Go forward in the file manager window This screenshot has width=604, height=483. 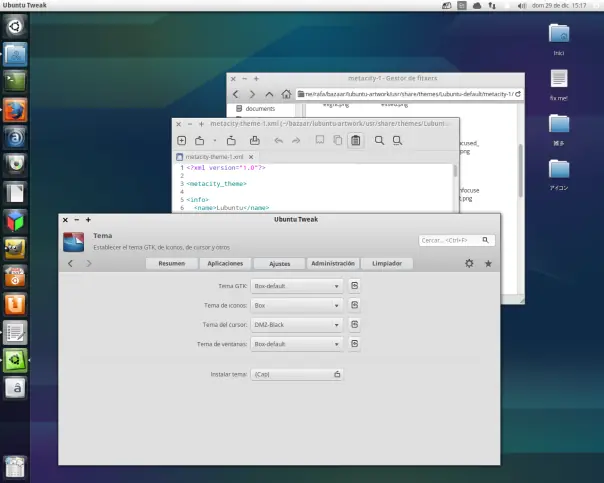252,94
